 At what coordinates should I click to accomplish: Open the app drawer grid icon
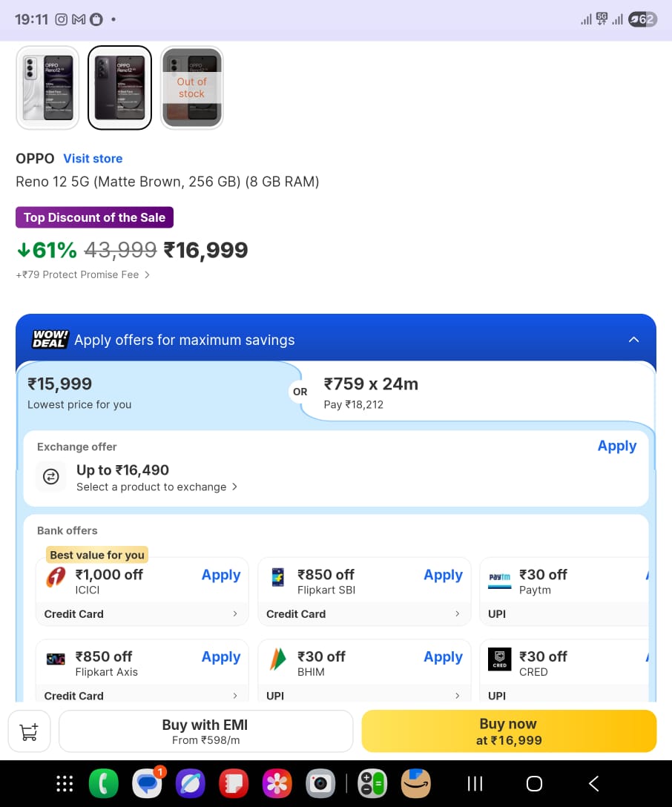(65, 783)
